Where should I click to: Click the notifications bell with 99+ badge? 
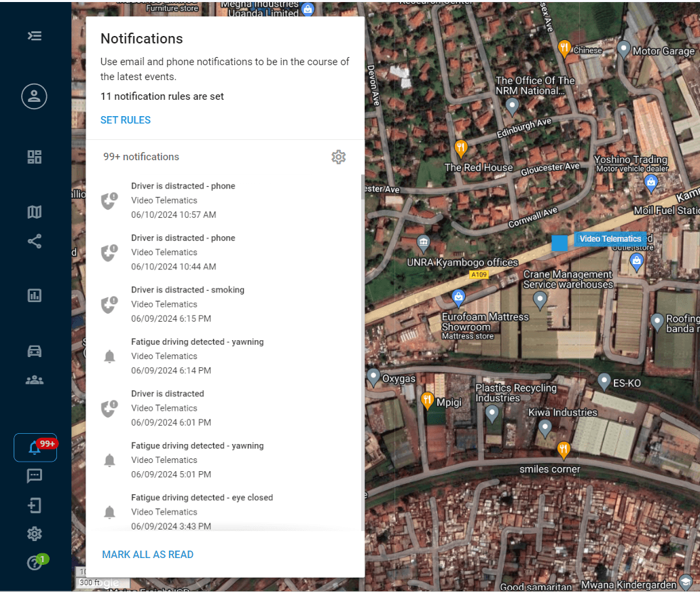35,447
